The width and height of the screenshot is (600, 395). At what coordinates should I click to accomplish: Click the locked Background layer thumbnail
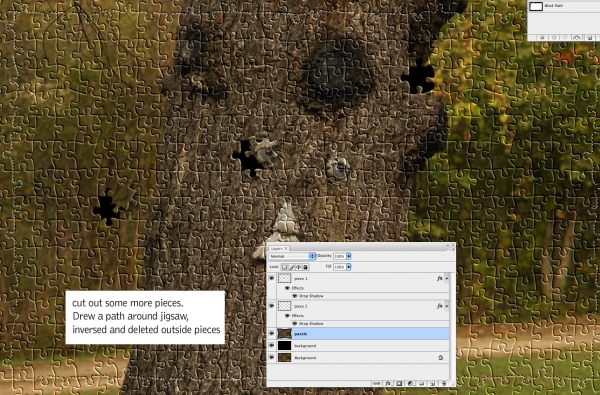[284, 357]
